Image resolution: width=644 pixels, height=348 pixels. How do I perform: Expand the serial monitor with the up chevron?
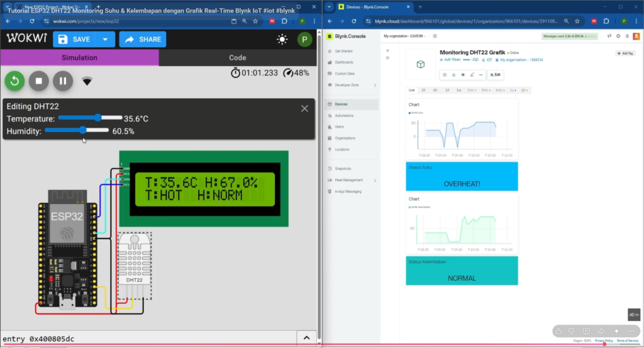(306, 338)
